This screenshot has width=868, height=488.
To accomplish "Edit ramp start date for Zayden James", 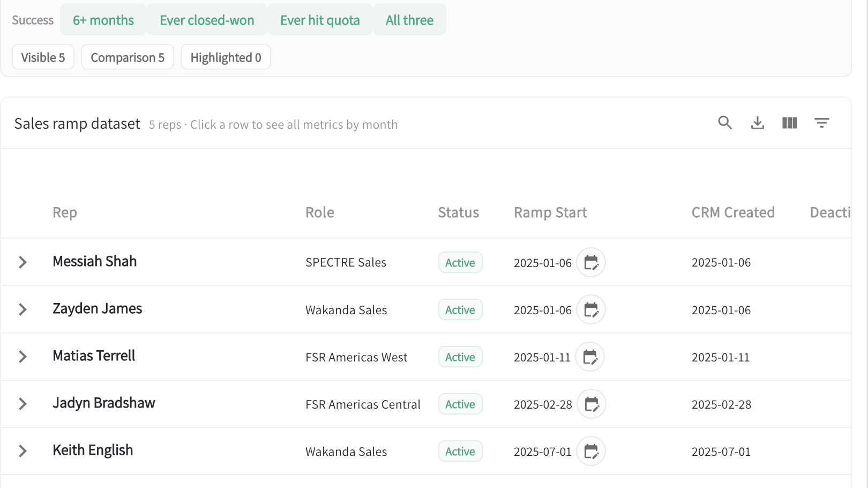I will 591,309.
